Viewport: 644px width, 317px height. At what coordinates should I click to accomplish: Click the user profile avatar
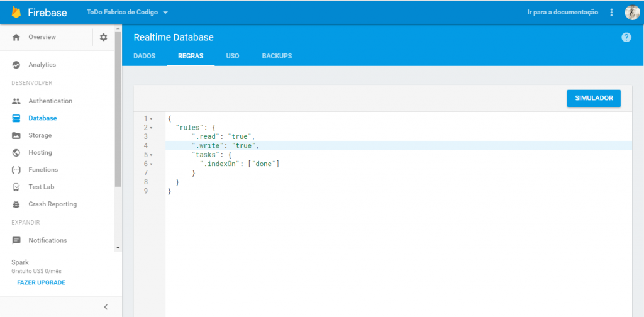(631, 13)
